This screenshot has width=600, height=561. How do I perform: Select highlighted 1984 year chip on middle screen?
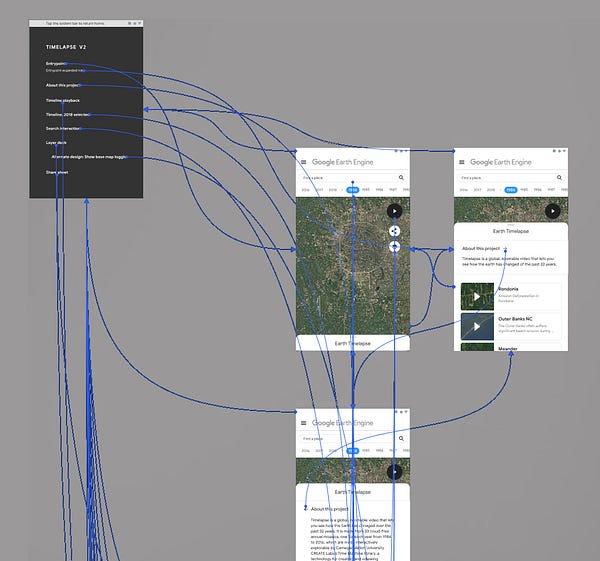pyautogui.click(x=352, y=190)
